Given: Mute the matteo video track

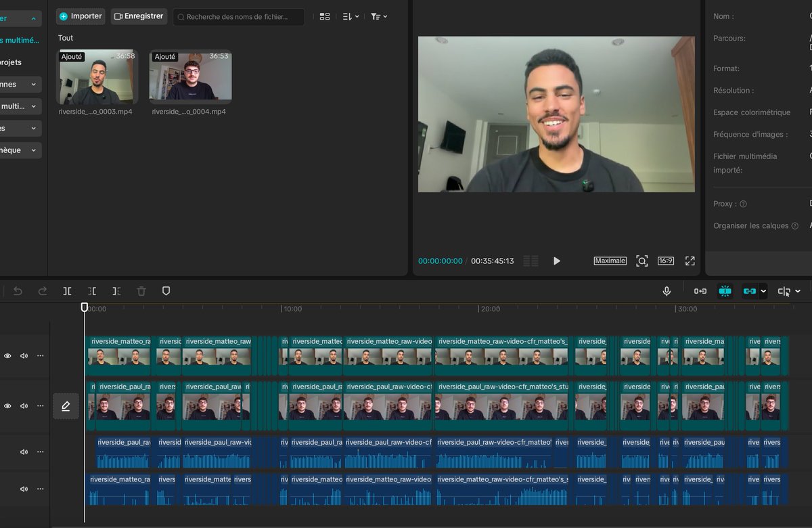Looking at the screenshot, I should 24,355.
